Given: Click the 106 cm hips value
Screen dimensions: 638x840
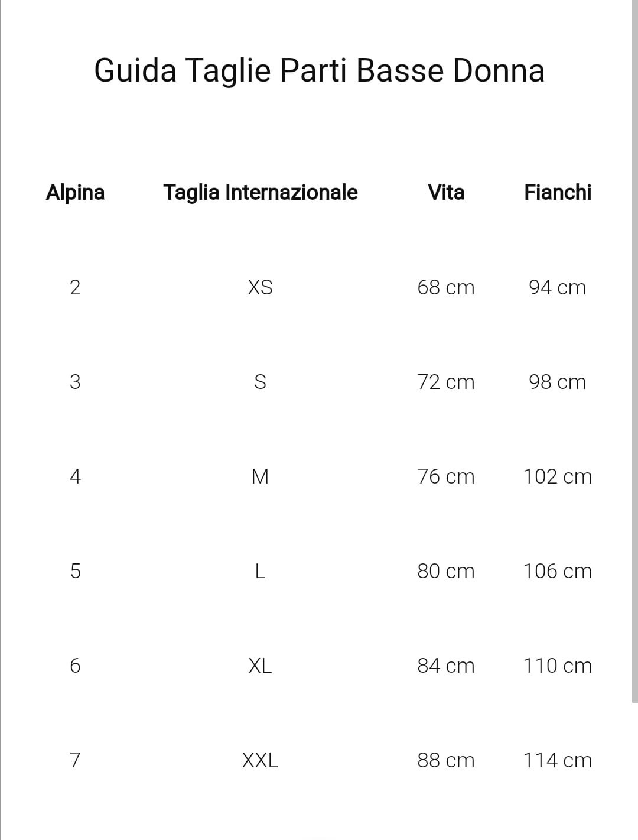Looking at the screenshot, I should (x=557, y=571).
